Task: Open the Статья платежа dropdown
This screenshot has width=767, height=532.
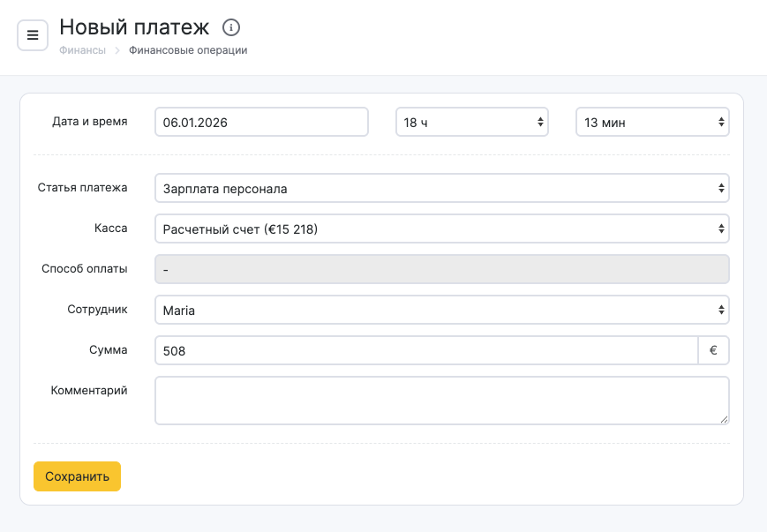Action: pos(441,188)
